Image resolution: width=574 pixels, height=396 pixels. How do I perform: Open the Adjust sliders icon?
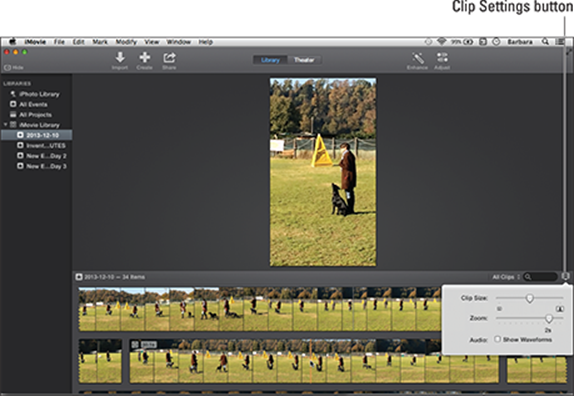[x=442, y=57]
